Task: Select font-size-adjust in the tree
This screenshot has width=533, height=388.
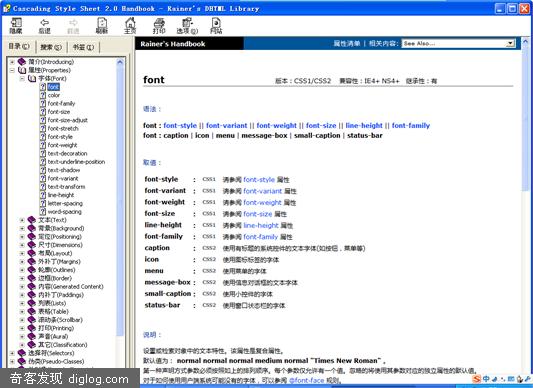Action: [x=68, y=120]
